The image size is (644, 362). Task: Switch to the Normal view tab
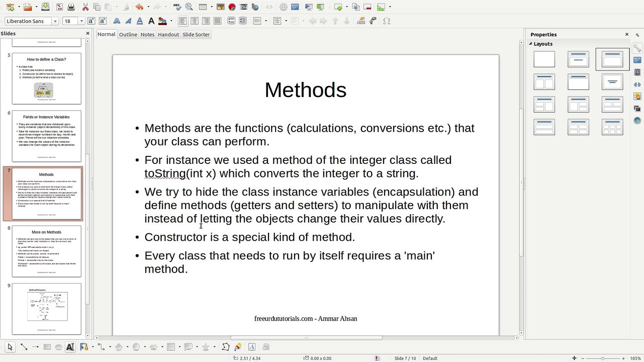pyautogui.click(x=106, y=34)
